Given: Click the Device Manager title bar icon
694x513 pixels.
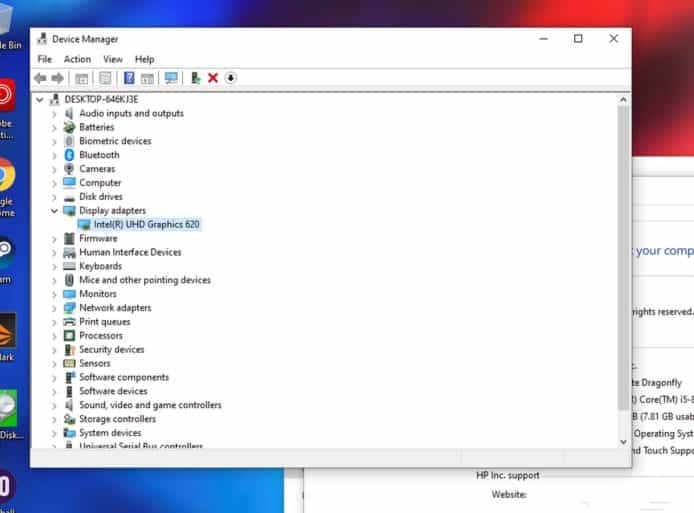Looking at the screenshot, I should coord(42,39).
